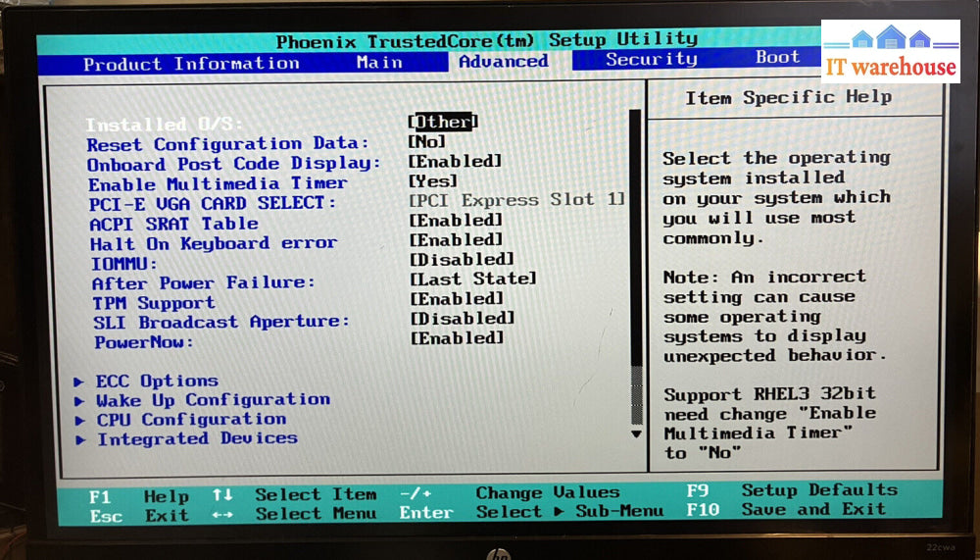This screenshot has width=980, height=560.
Task: Switch to the Security tab
Action: (651, 59)
